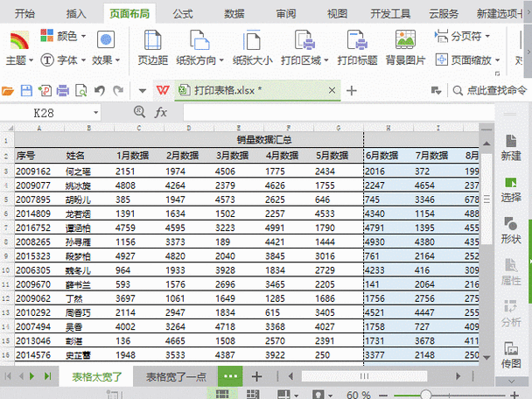Click the formula bar magnifier icon
The image size is (532, 399).
click(139, 112)
